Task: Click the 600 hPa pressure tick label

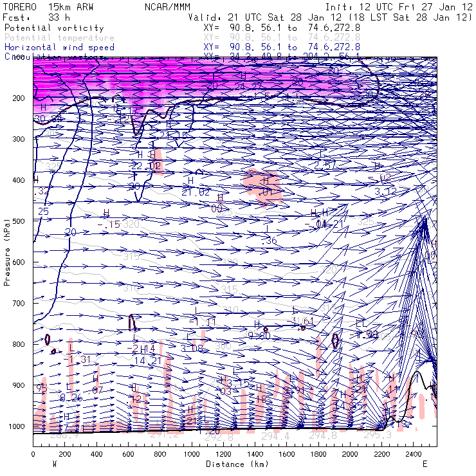Action: pos(19,262)
